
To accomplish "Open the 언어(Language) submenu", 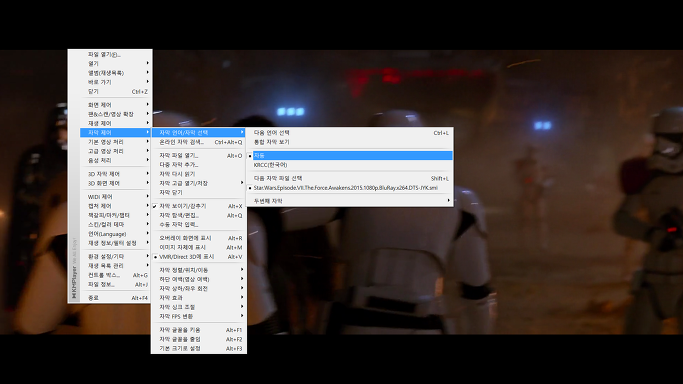I will point(115,234).
